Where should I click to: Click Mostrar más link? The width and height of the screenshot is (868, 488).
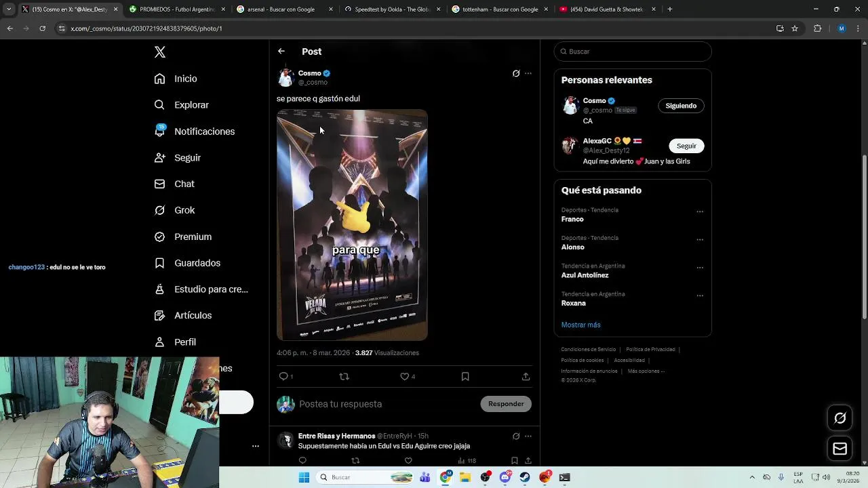coord(580,325)
